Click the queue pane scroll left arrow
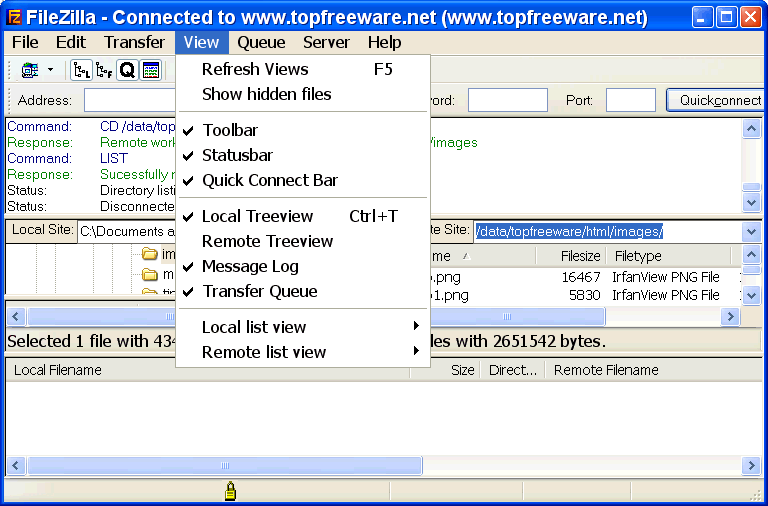This screenshot has height=506, width=768. [16, 465]
